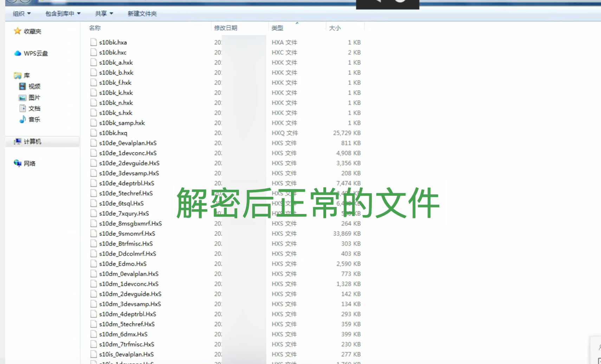Viewport: 601px width, 364px height.
Task: Select file name s10de_8msgbxmrf.HxS
Action: pos(130,223)
